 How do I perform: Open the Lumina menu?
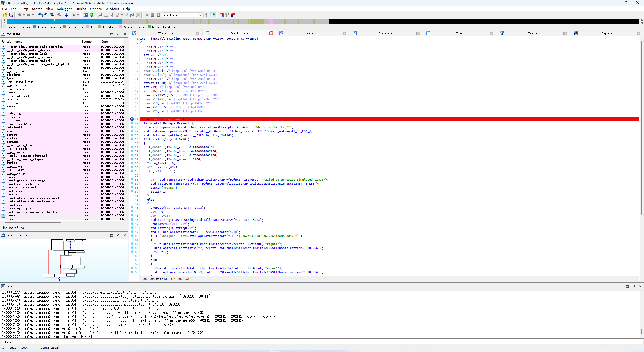[x=81, y=9]
